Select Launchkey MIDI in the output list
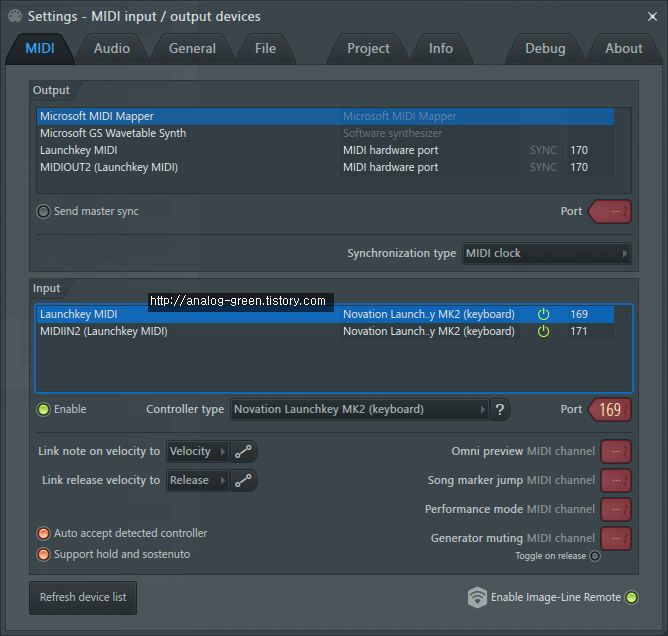Image resolution: width=668 pixels, height=636 pixels. click(325, 150)
